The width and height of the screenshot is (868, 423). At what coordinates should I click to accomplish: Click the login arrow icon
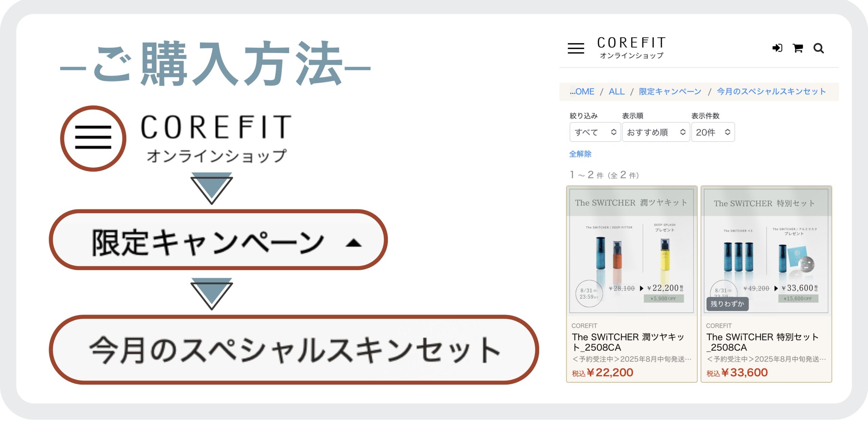pos(777,48)
